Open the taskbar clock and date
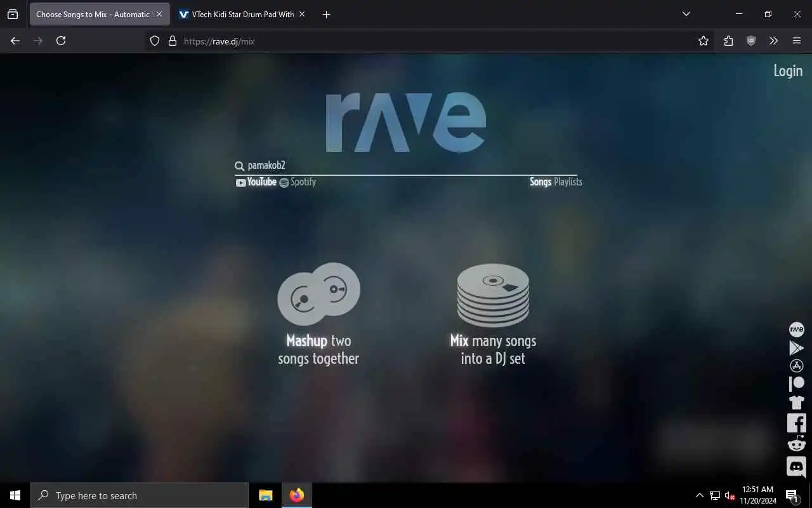 tap(758, 495)
